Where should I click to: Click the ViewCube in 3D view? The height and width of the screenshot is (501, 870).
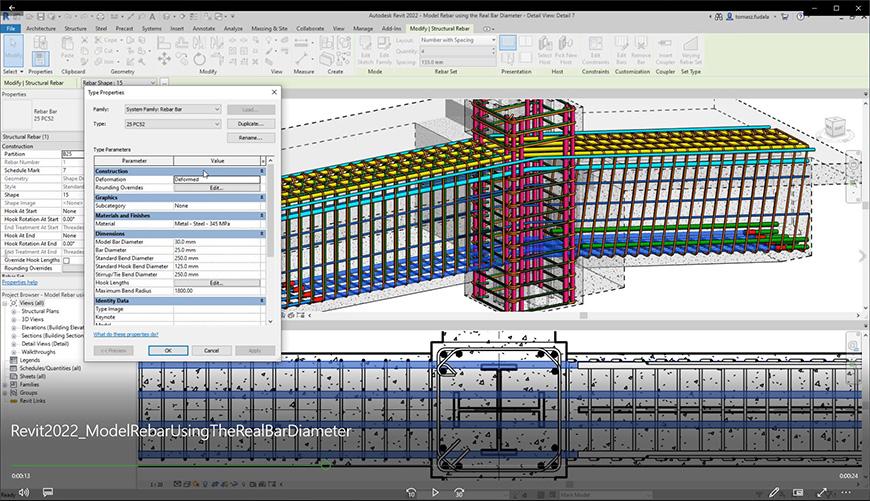click(835, 127)
